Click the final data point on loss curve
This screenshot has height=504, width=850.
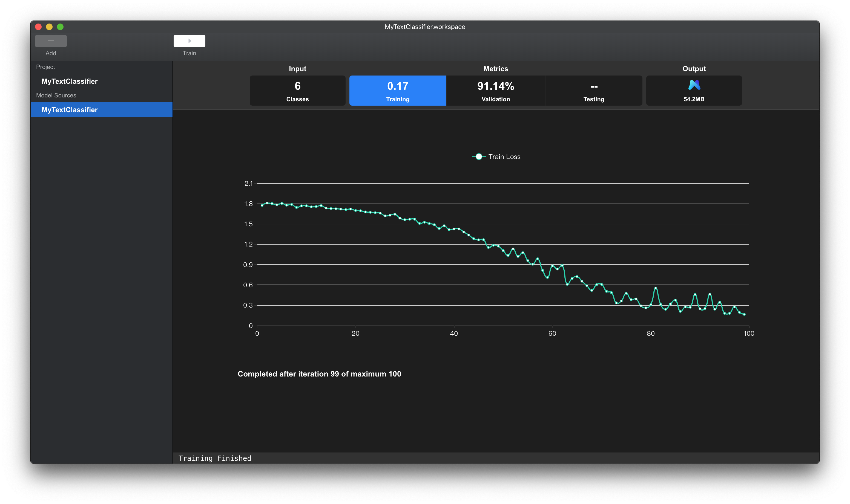[x=744, y=314]
